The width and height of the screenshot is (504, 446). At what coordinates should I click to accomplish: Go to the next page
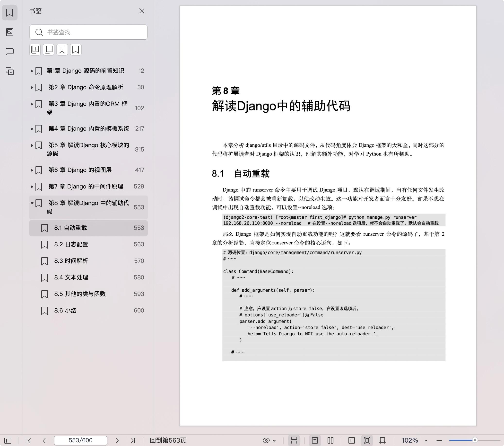(x=117, y=440)
